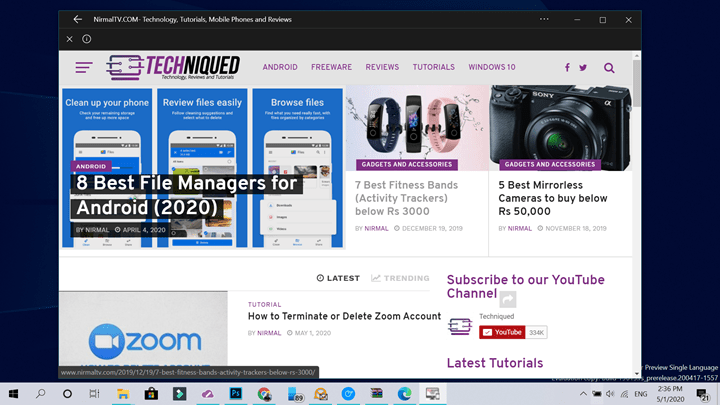Open the three-dot more options menu

point(544,19)
